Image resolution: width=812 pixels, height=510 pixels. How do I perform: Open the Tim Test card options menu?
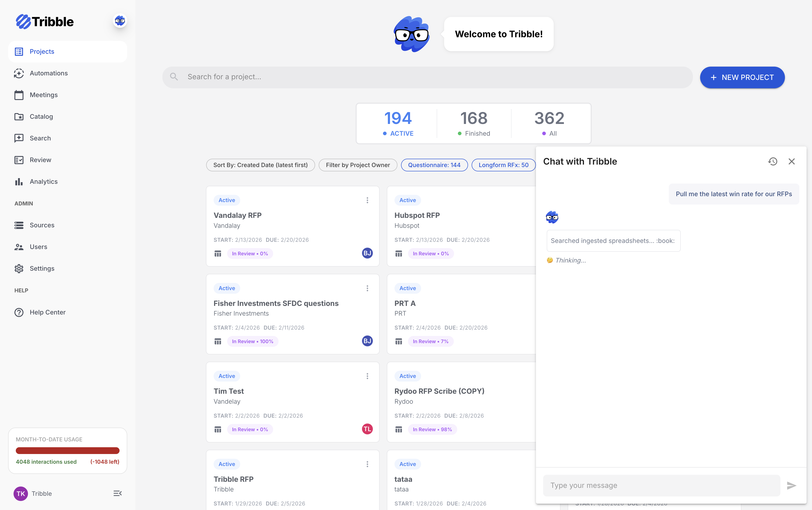pos(367,376)
